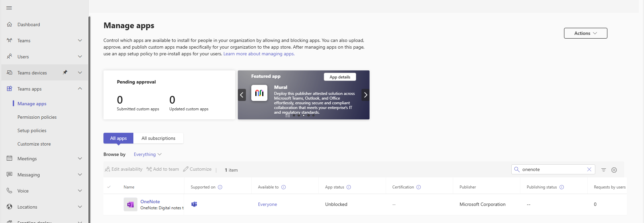Go to previous featured app
This screenshot has height=223, width=644.
point(242,95)
